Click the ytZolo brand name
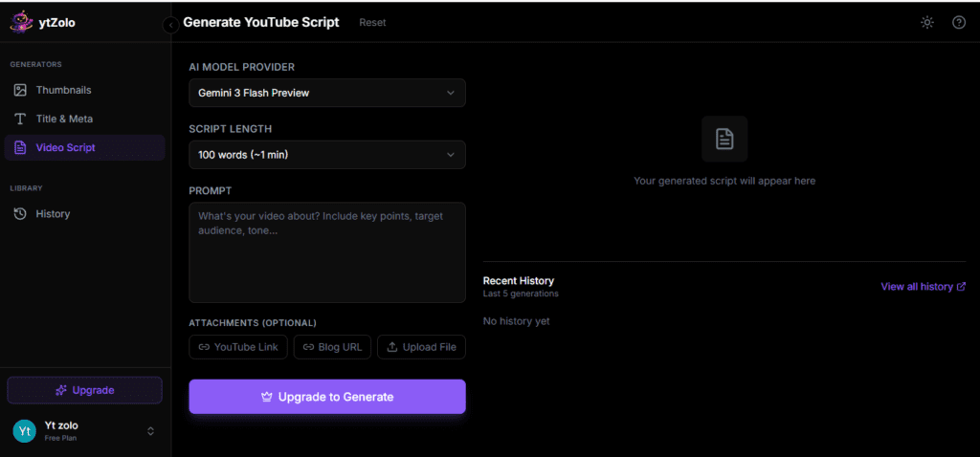 56,23
